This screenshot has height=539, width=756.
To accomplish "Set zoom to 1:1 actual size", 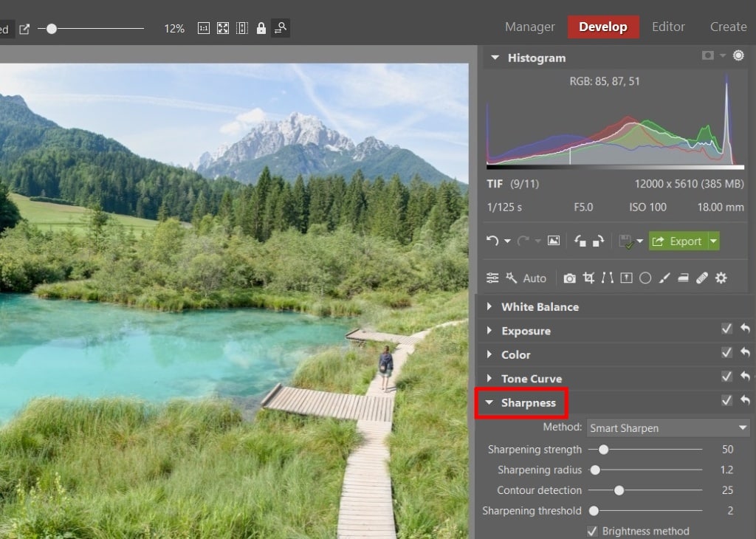I will 202,28.
